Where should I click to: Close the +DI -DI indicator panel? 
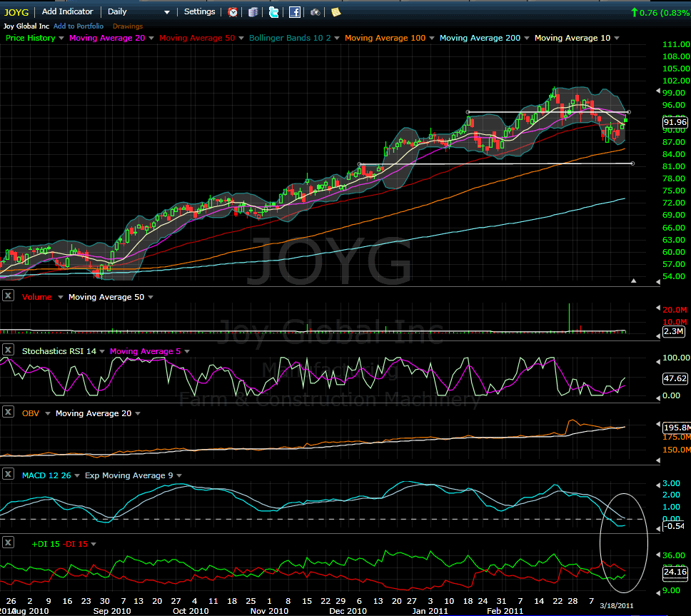(x=8, y=542)
